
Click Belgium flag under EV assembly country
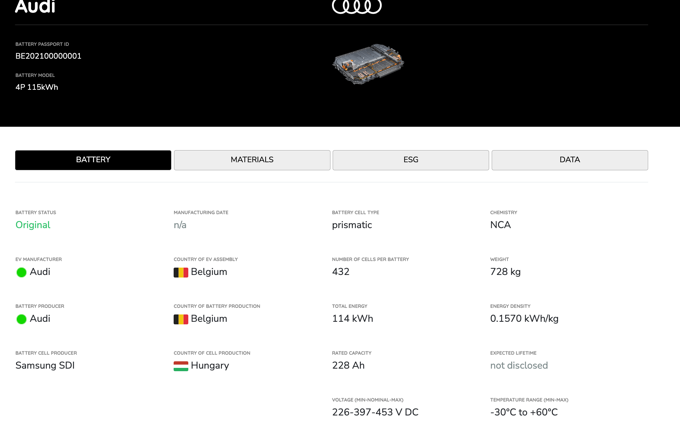(181, 272)
